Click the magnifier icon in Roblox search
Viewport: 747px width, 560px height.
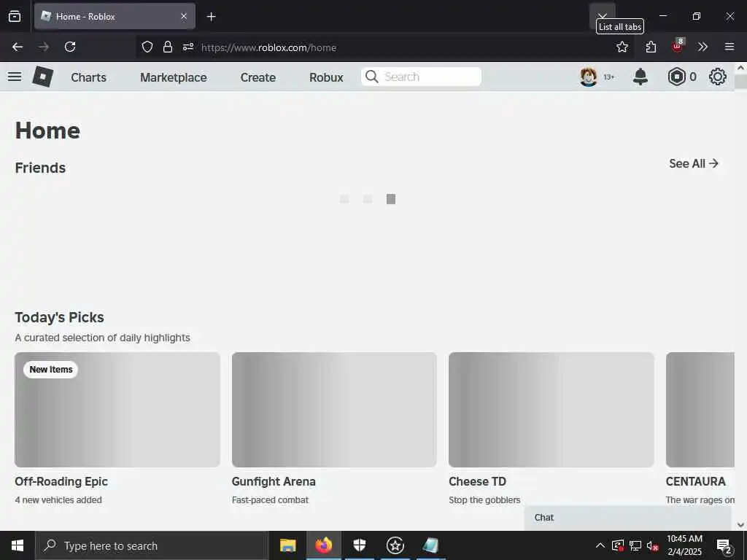(371, 77)
